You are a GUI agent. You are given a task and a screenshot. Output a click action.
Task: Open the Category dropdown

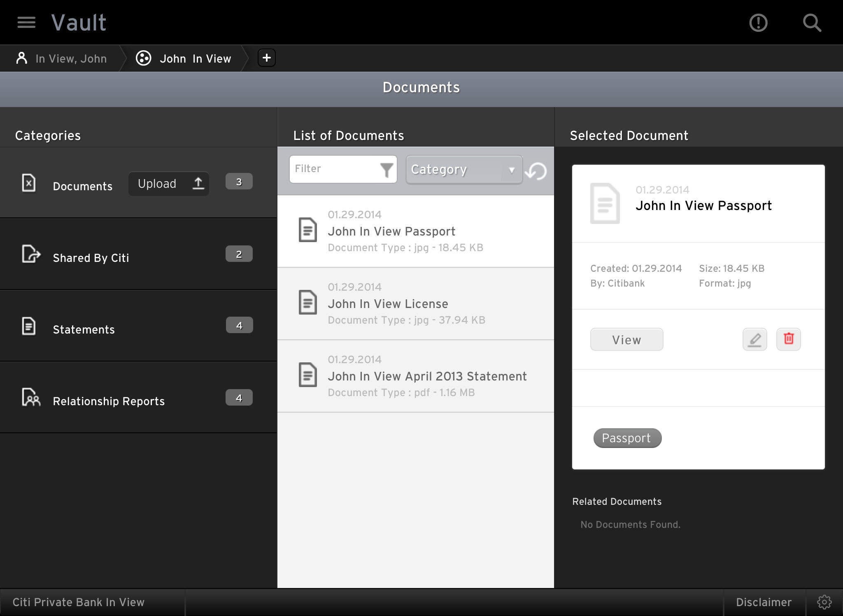[464, 170]
